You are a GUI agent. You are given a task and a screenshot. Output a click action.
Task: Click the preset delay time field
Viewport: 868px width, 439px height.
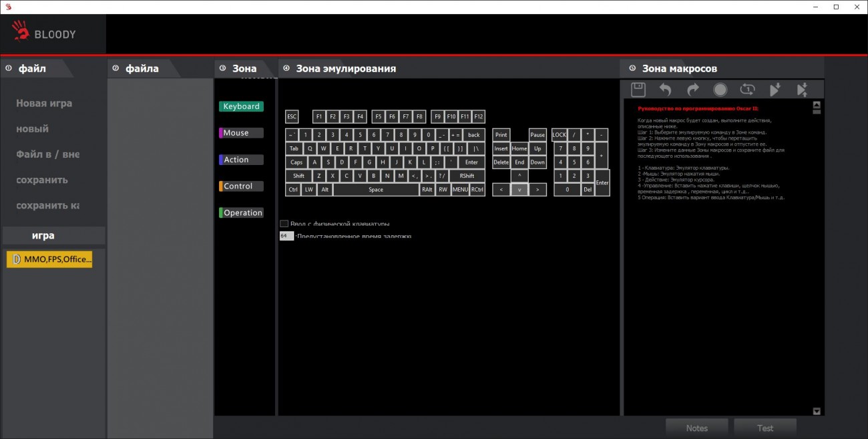click(x=286, y=236)
